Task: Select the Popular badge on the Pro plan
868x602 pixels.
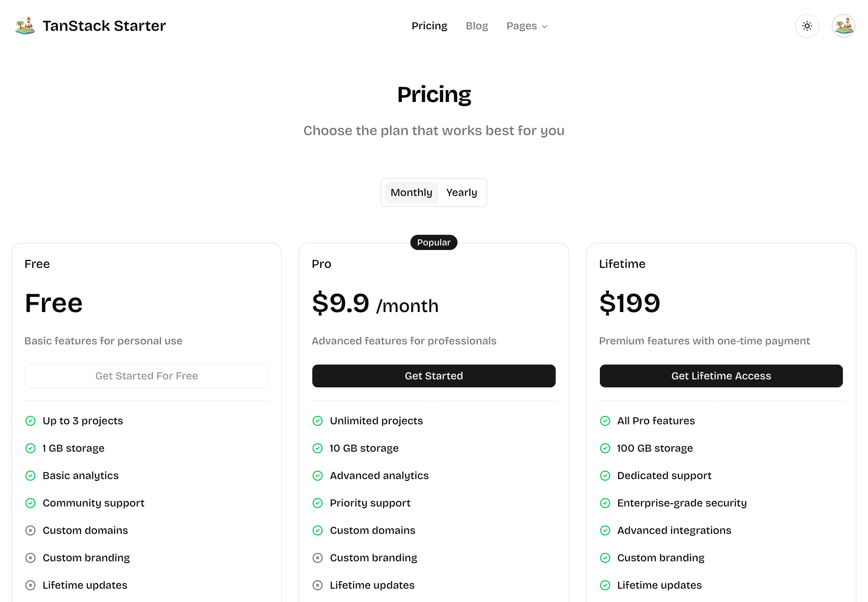Action: tap(433, 242)
